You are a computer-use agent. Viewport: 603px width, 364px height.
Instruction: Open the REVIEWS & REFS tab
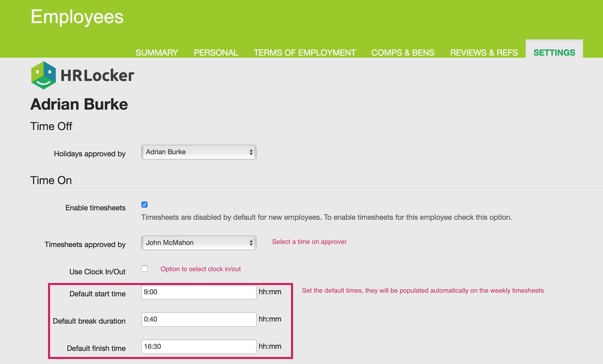(484, 52)
